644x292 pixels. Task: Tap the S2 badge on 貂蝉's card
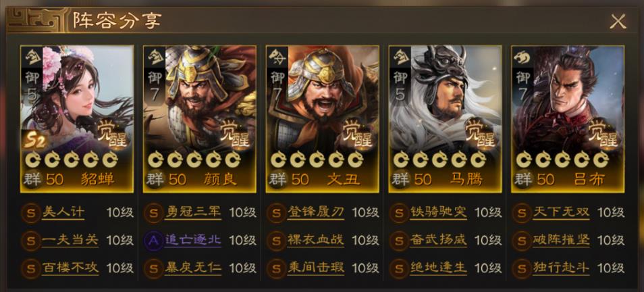coord(35,141)
